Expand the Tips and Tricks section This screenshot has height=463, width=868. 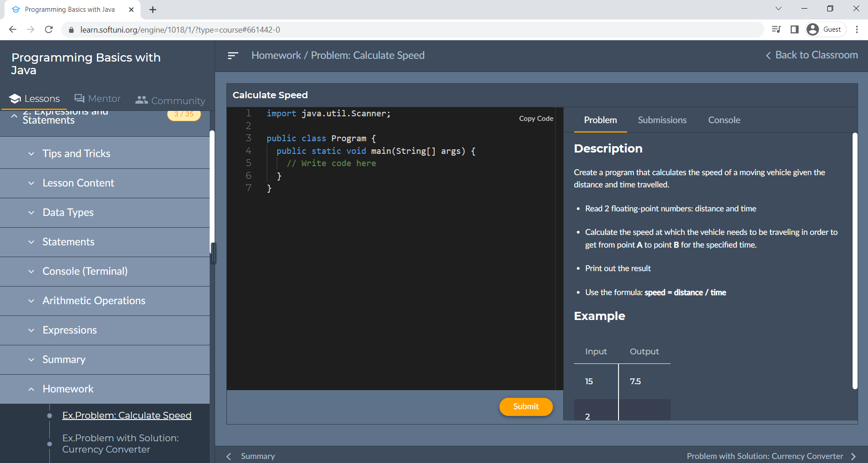pos(76,153)
